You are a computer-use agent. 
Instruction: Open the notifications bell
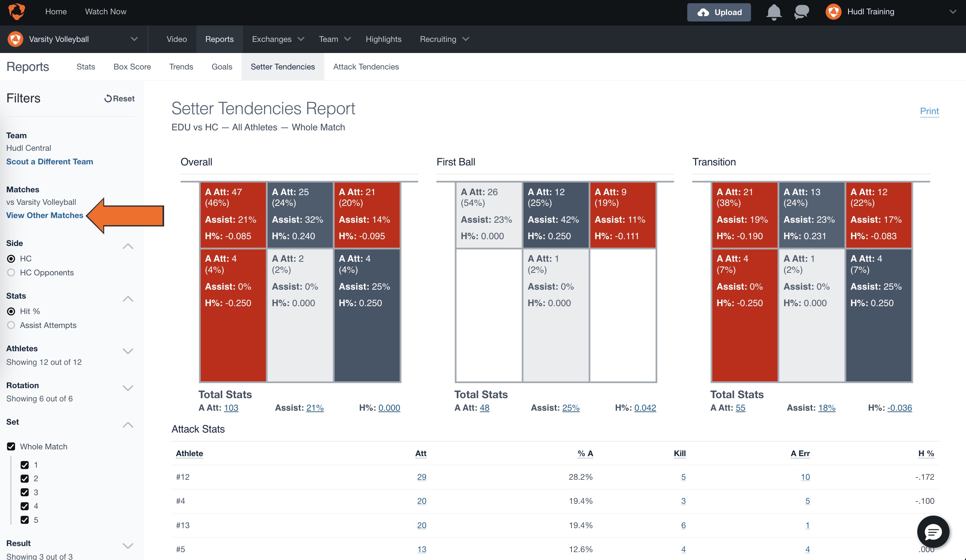pos(774,12)
